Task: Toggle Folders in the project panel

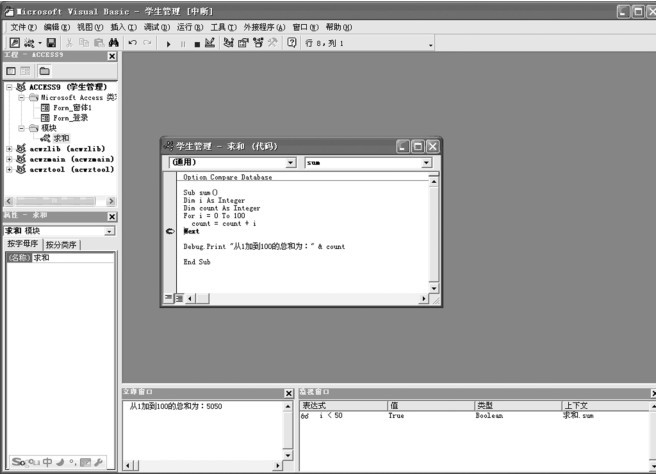Action: click(44, 71)
